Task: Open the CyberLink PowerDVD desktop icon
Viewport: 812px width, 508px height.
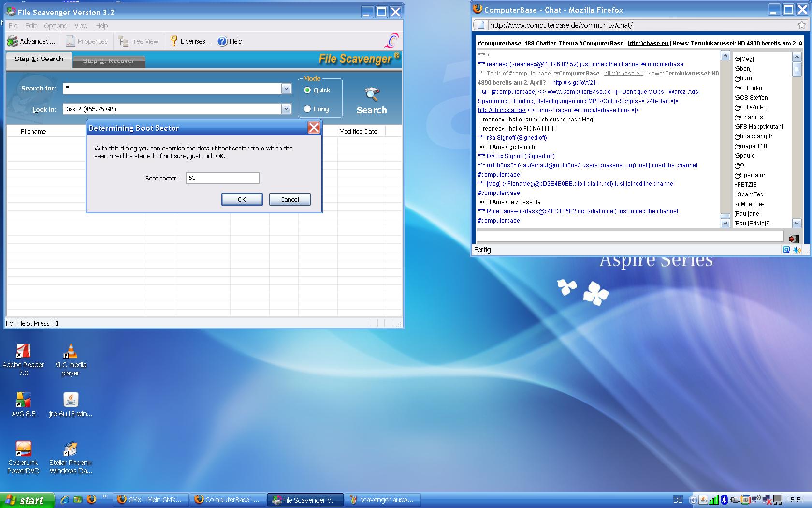Action: (23, 458)
